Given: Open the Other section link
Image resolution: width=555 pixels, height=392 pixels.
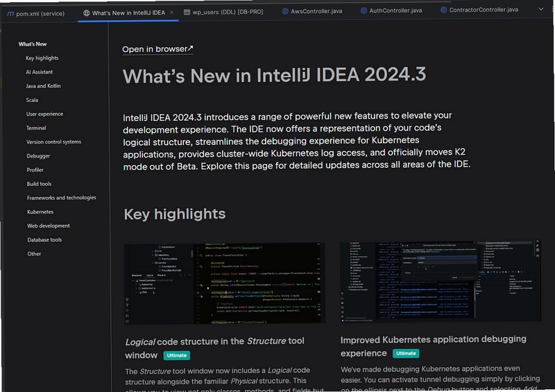Looking at the screenshot, I should coord(34,254).
